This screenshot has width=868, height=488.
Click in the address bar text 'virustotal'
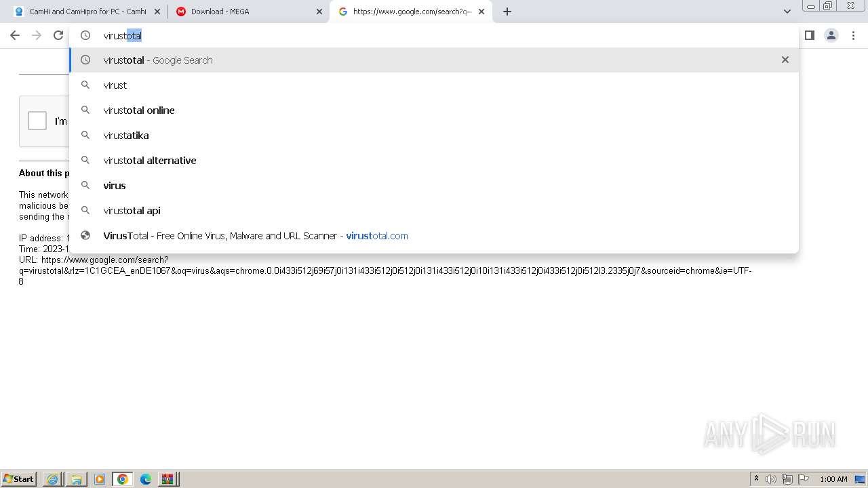pyautogui.click(x=123, y=36)
